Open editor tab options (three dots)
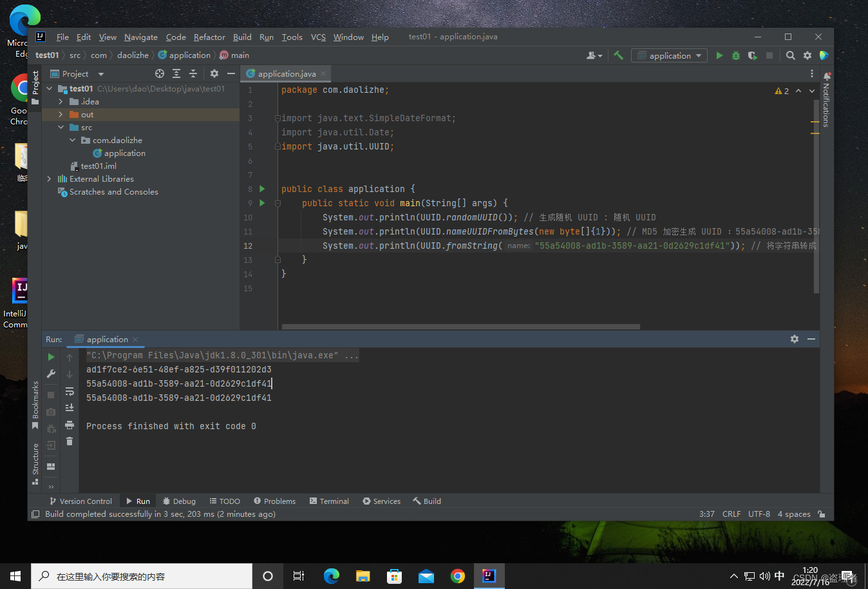 pyautogui.click(x=812, y=73)
